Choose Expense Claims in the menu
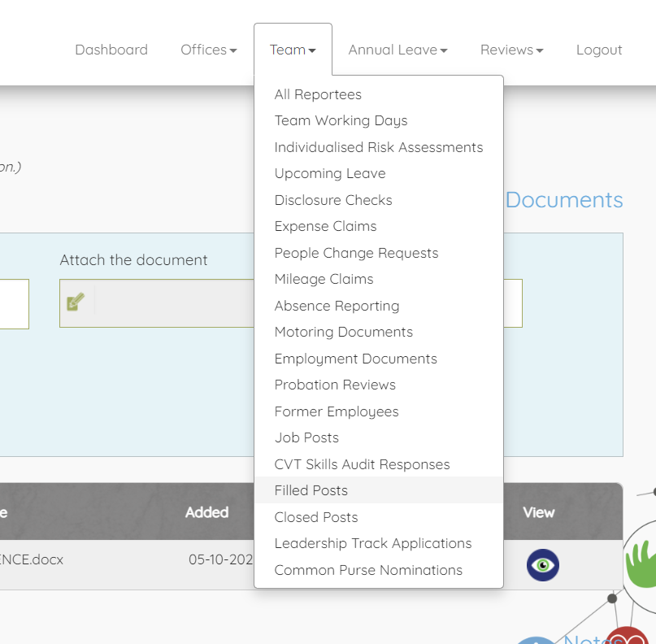 [x=325, y=226]
